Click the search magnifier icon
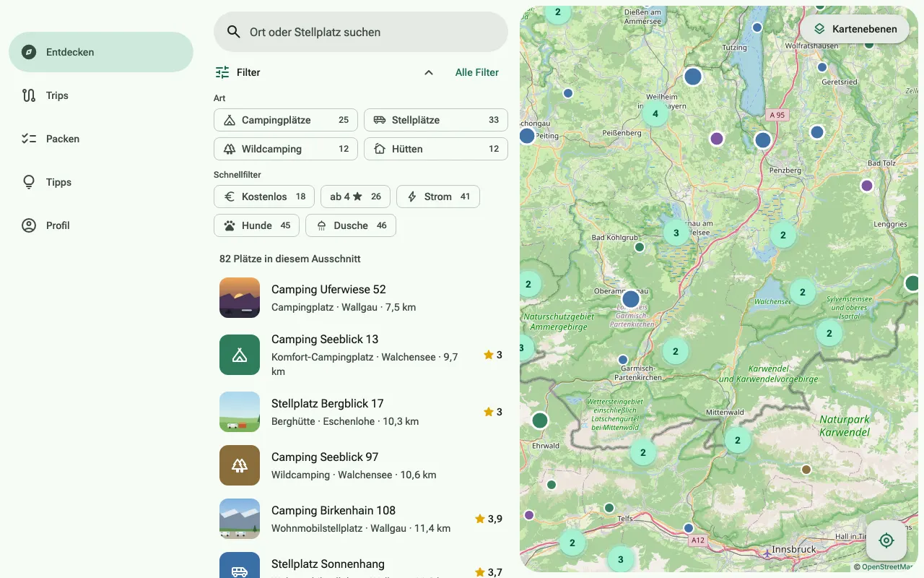Screen dimensions: 924x578 (x=233, y=32)
